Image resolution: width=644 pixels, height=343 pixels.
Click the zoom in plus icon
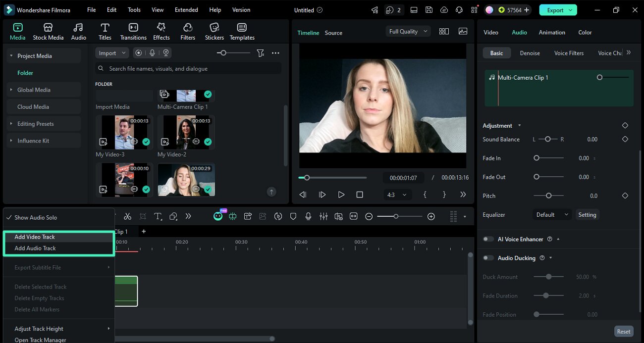pyautogui.click(x=431, y=216)
